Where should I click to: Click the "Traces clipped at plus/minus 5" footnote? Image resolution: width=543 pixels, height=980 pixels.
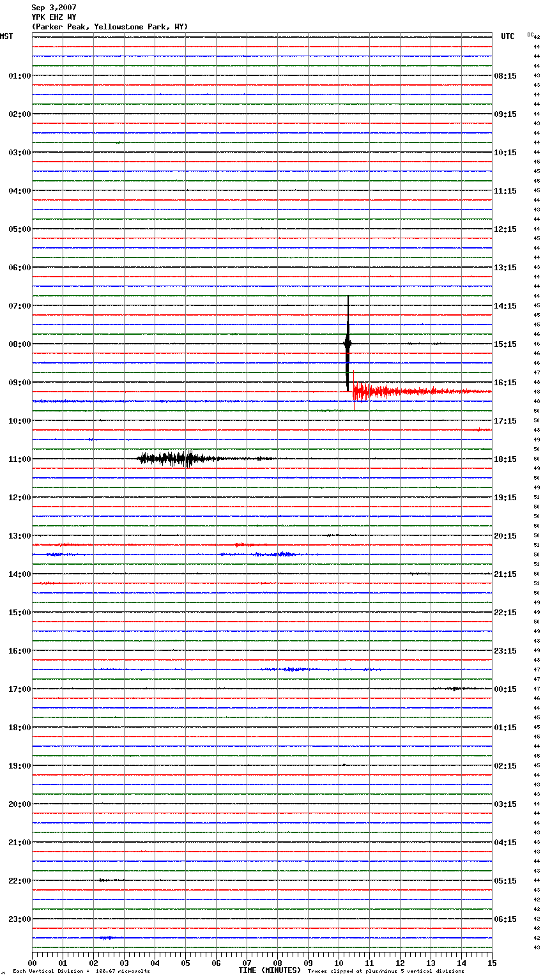(386, 971)
